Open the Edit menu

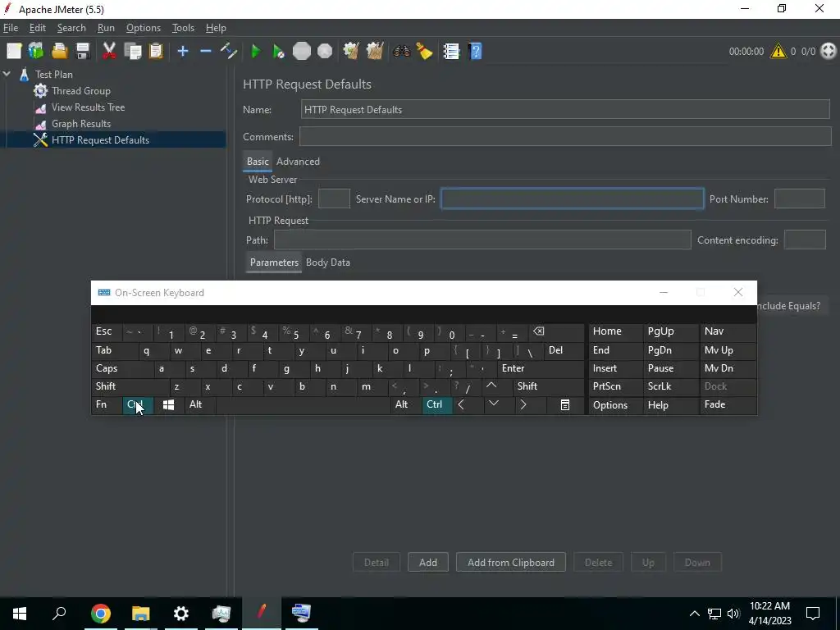38,28
